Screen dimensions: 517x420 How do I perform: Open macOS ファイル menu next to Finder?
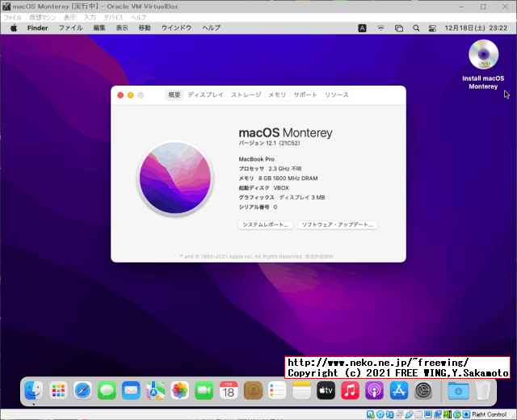coord(70,28)
